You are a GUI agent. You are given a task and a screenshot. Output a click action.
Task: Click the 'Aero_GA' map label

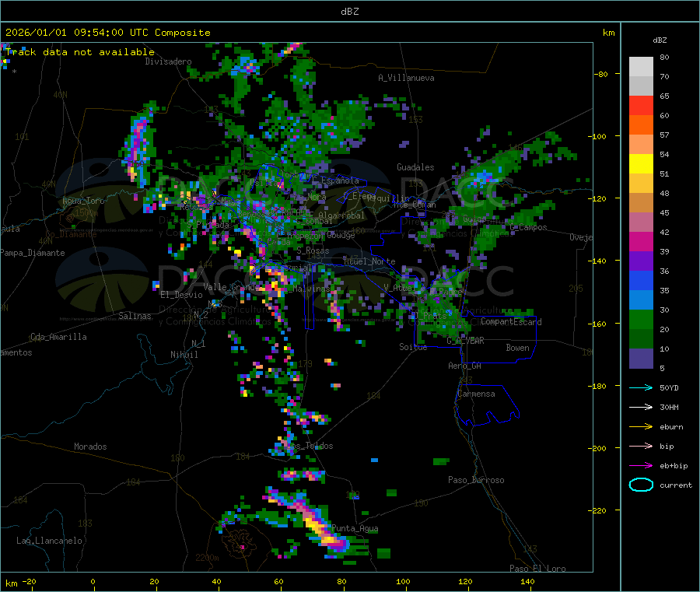pyautogui.click(x=465, y=366)
